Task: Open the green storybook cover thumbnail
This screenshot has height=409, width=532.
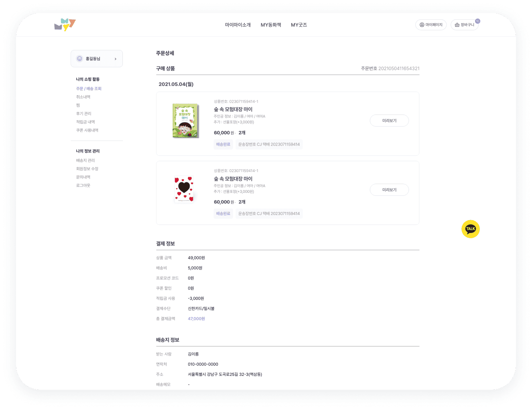Action: (185, 121)
